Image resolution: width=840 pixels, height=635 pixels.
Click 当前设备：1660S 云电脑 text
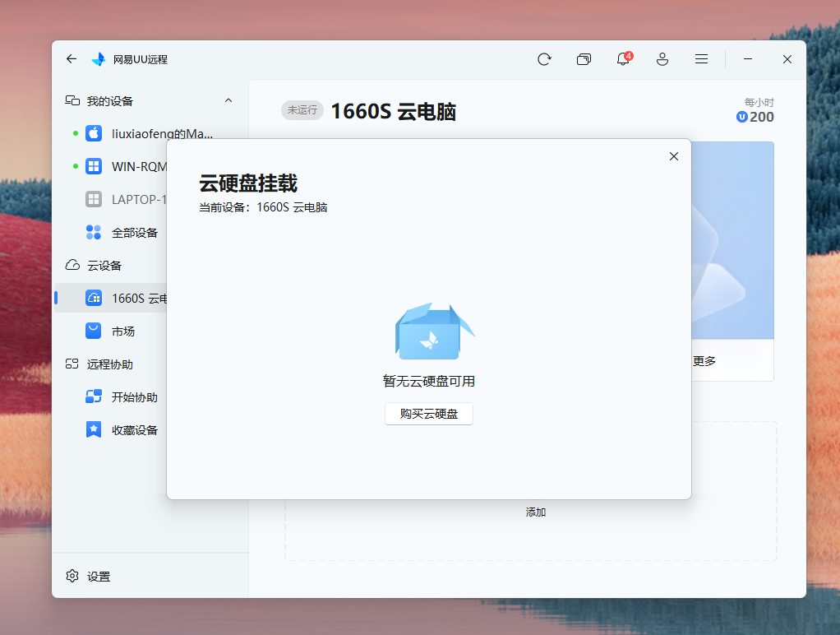point(263,207)
